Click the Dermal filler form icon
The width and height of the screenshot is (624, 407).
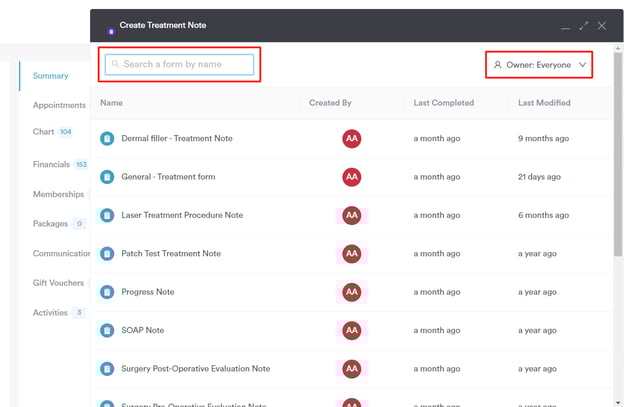click(107, 138)
